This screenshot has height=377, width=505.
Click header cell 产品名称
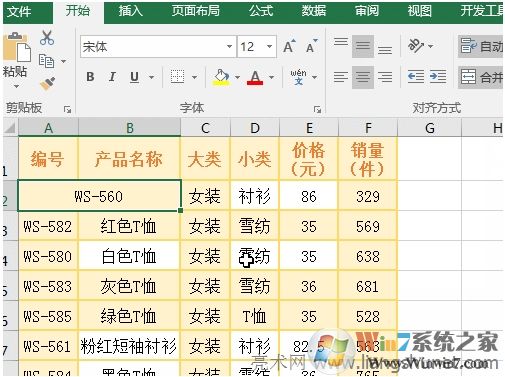(129, 159)
